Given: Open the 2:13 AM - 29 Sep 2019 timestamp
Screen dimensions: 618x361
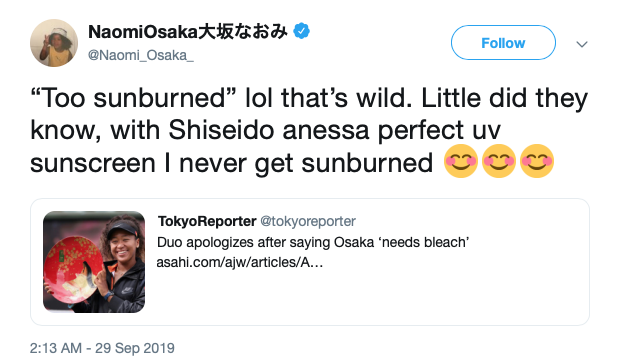Looking at the screenshot, I should 102,348.
